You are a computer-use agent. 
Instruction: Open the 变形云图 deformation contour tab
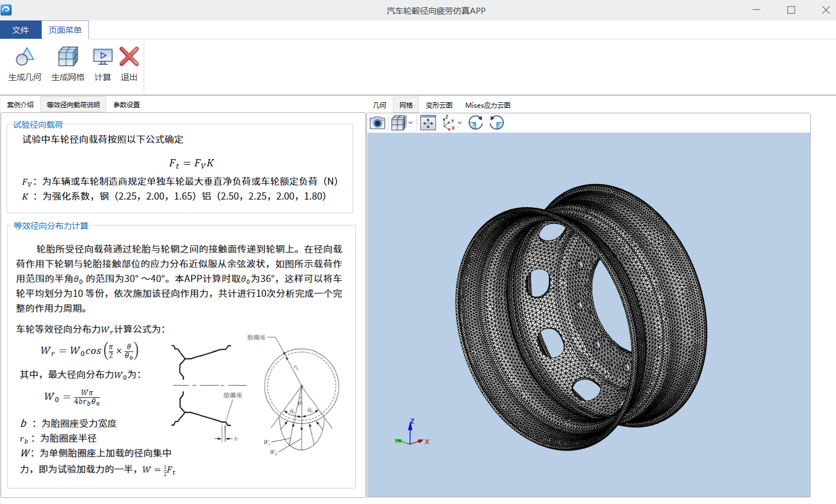pyautogui.click(x=439, y=105)
